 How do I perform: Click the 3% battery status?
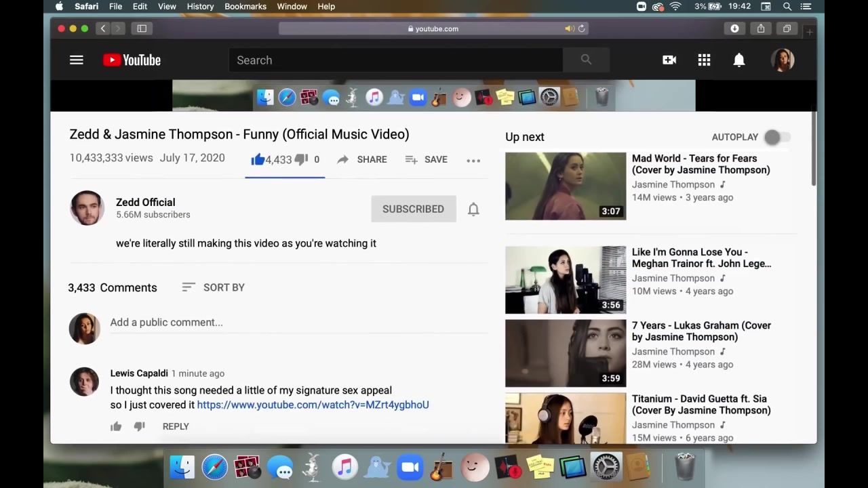click(708, 6)
